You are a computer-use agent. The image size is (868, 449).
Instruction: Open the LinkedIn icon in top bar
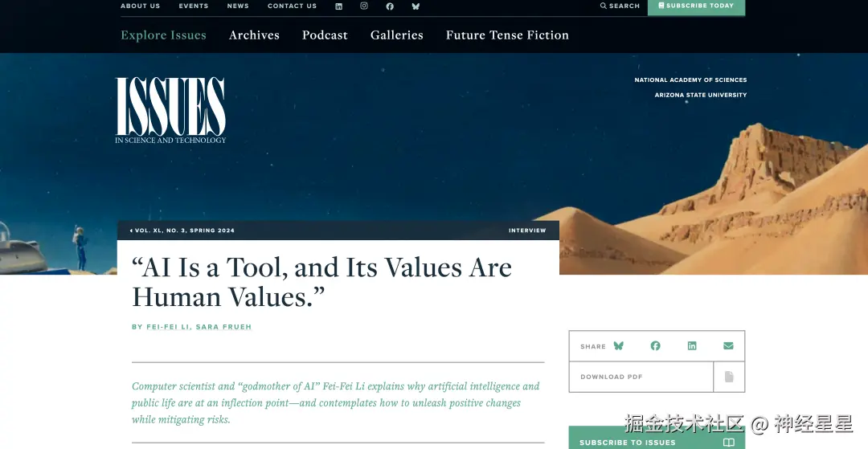click(339, 6)
